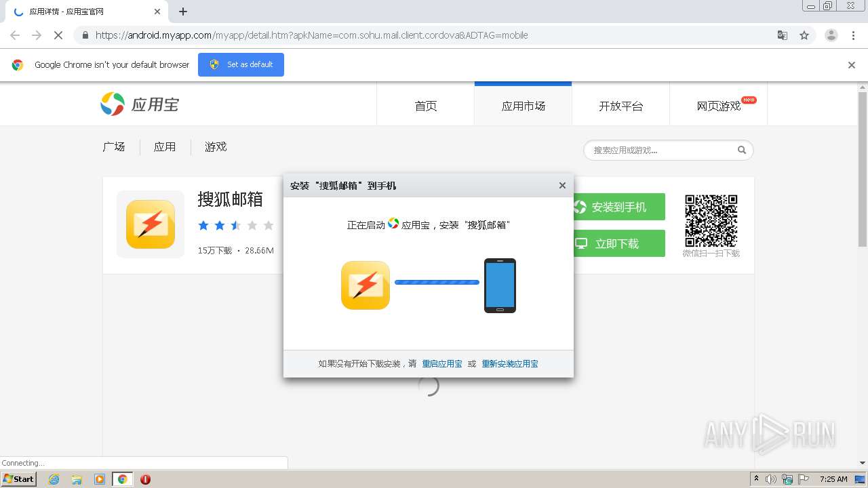Click the small 应用宝 logo in dialog text

pos(393,224)
